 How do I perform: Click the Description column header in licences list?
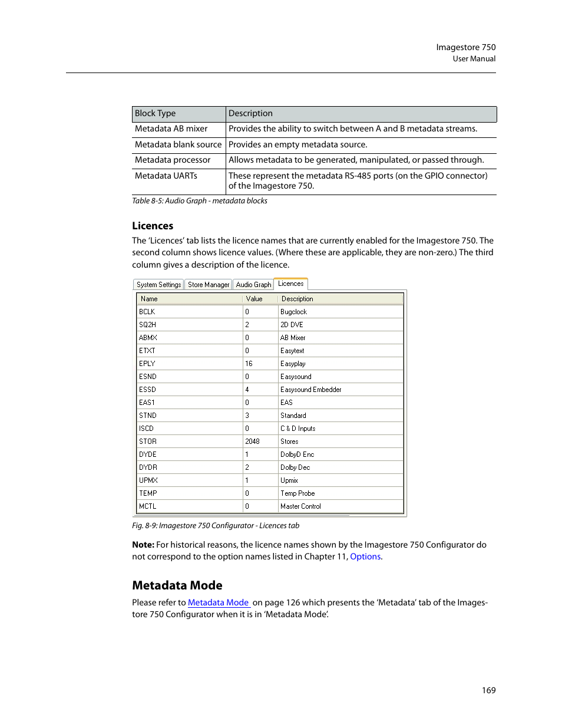point(340,299)
